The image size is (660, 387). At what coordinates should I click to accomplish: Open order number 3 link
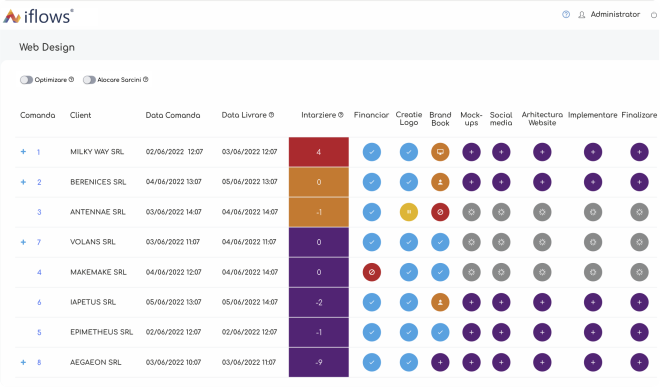click(x=39, y=212)
